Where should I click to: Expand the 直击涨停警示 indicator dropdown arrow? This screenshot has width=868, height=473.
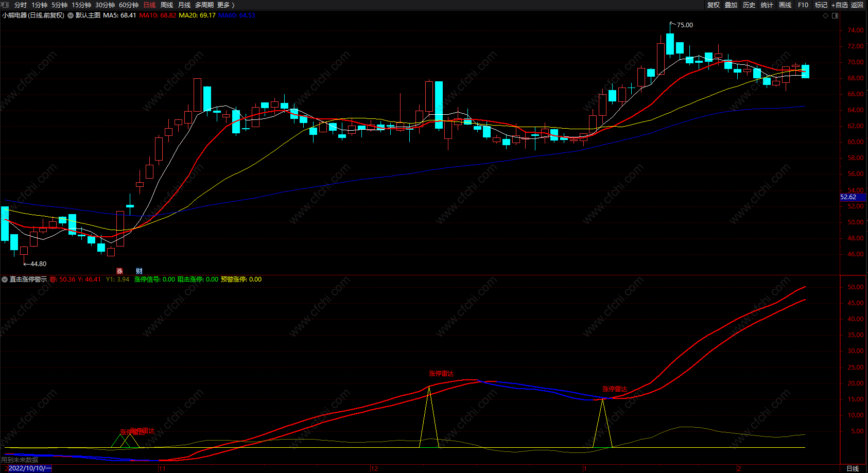coord(5,279)
